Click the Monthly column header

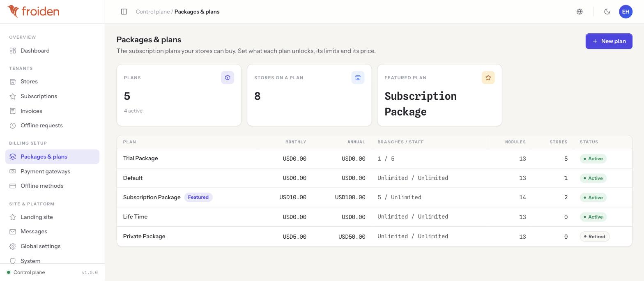click(x=296, y=142)
